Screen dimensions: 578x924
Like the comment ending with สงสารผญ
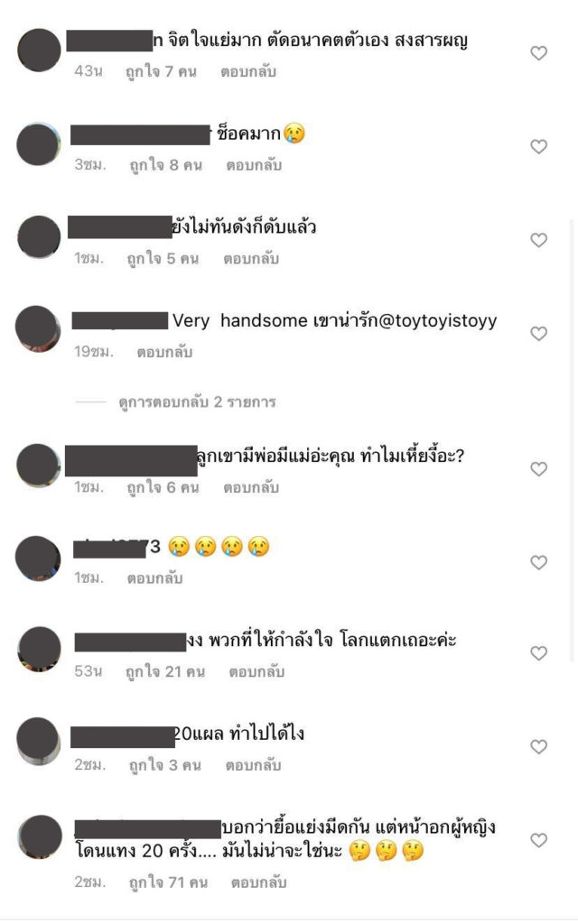[x=538, y=53]
